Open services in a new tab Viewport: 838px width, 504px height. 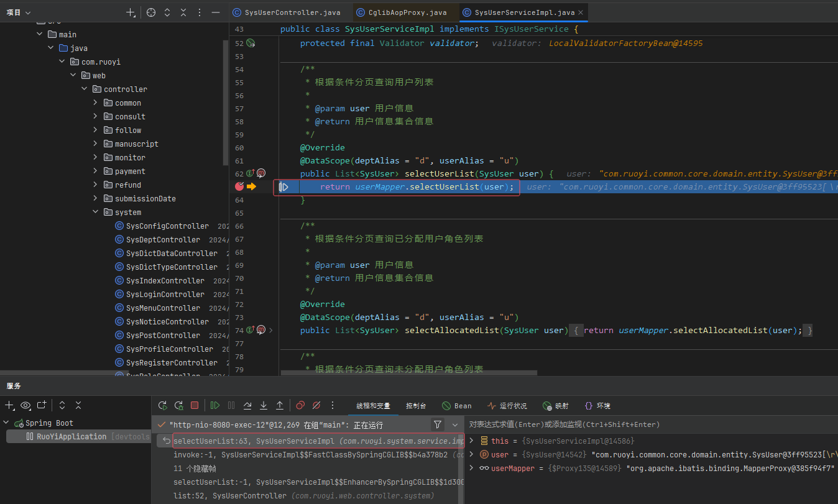42,405
